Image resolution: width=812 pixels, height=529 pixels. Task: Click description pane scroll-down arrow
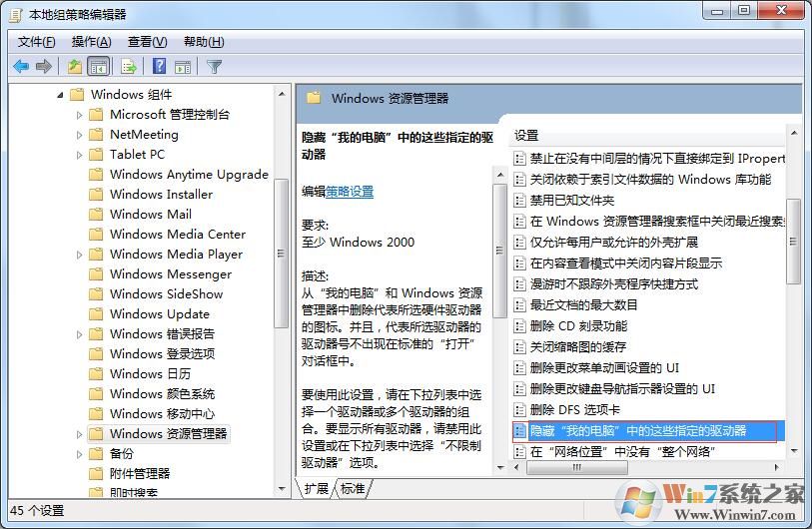[x=499, y=467]
